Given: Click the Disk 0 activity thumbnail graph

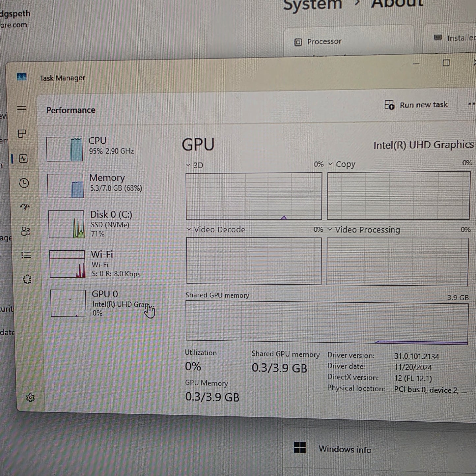Looking at the screenshot, I should (x=66, y=224).
